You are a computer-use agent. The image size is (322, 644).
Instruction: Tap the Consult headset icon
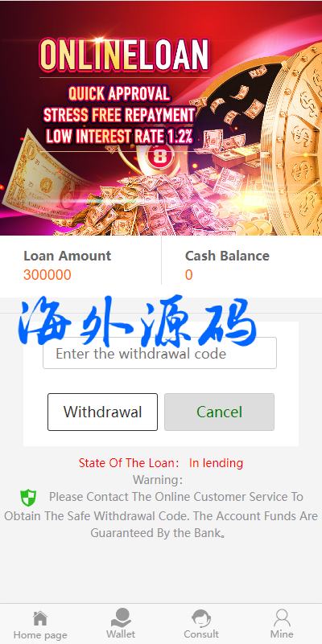(201, 618)
